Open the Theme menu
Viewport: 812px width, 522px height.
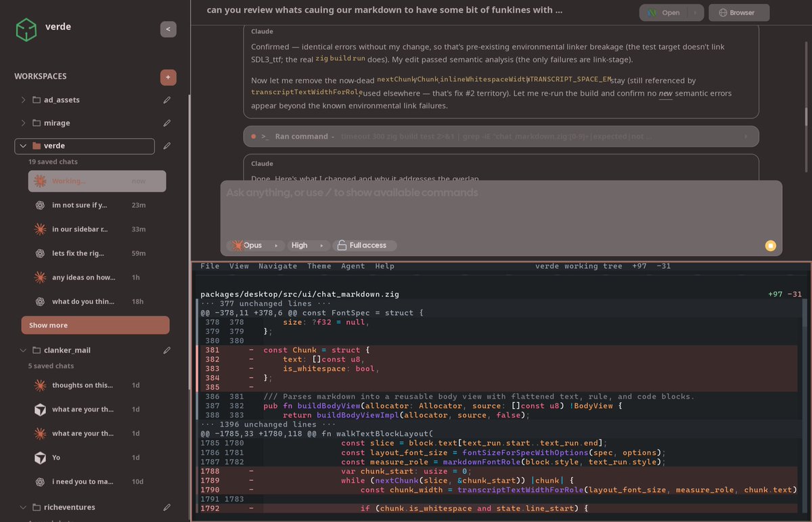319,266
